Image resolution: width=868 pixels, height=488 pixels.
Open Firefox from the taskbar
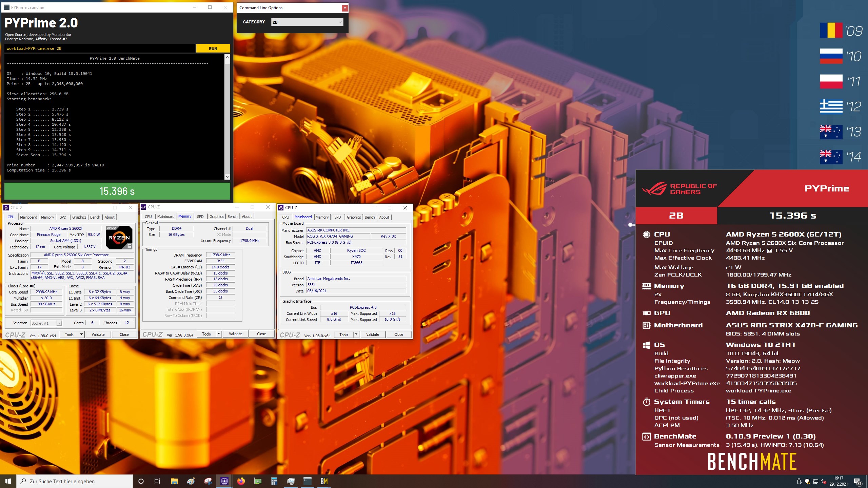tap(241, 481)
